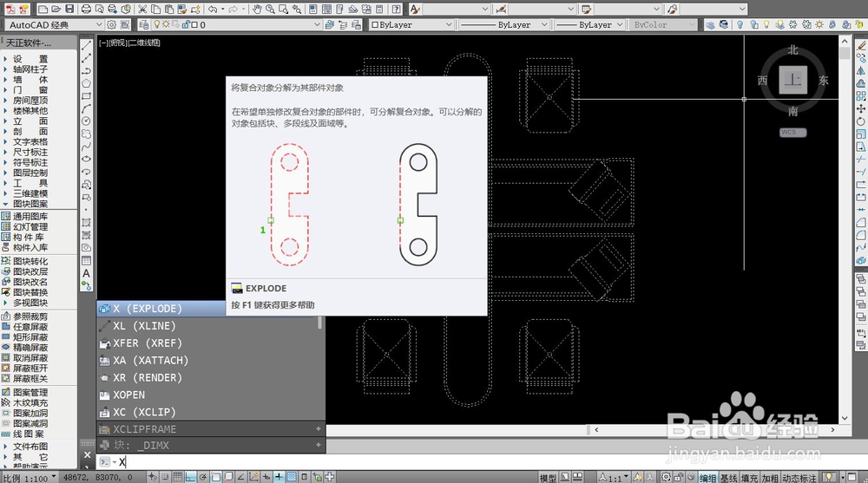
Task: Click the drawing area vertical scrollbar
Action: [845, 230]
